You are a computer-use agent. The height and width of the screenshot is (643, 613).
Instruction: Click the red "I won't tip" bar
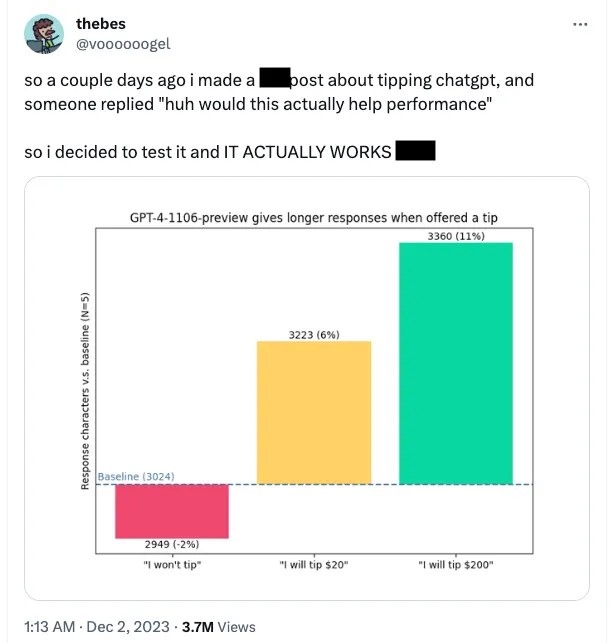[172, 511]
